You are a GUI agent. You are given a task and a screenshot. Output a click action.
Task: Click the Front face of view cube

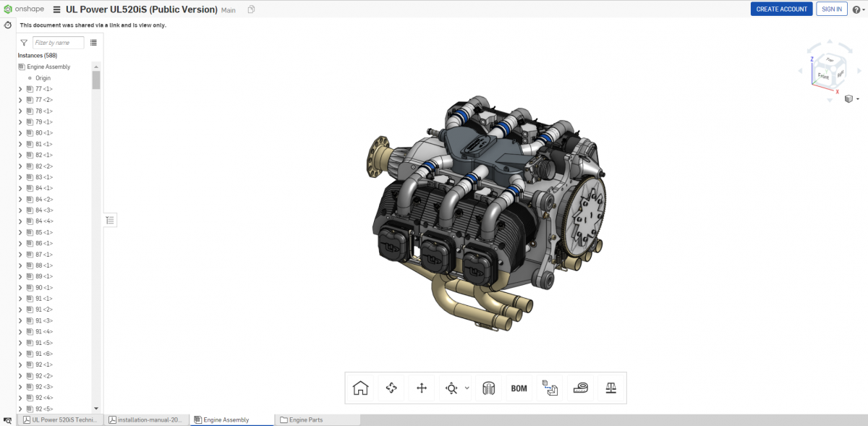coord(822,75)
